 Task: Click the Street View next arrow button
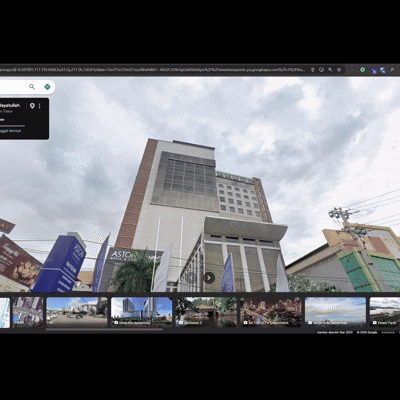point(209,278)
